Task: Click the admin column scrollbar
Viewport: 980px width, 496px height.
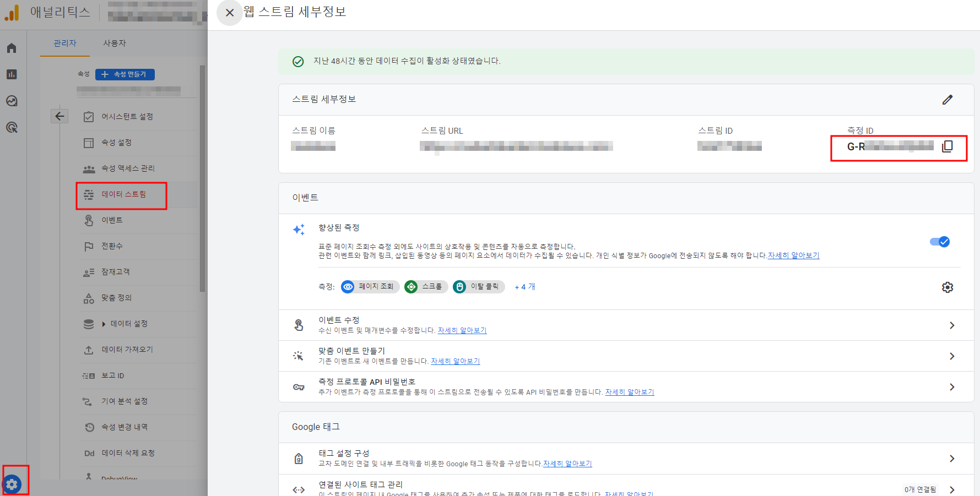Action: click(202, 178)
